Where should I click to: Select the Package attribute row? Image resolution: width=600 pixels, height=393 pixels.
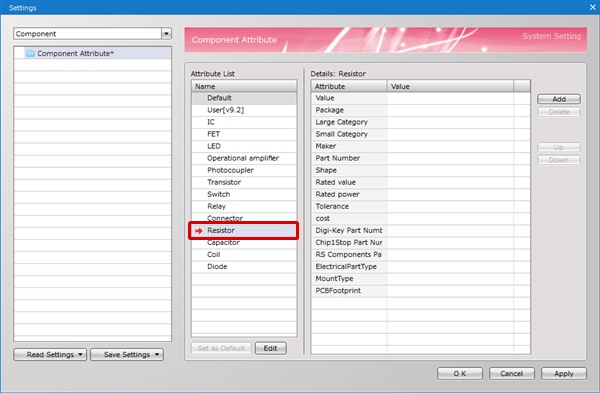coord(421,110)
